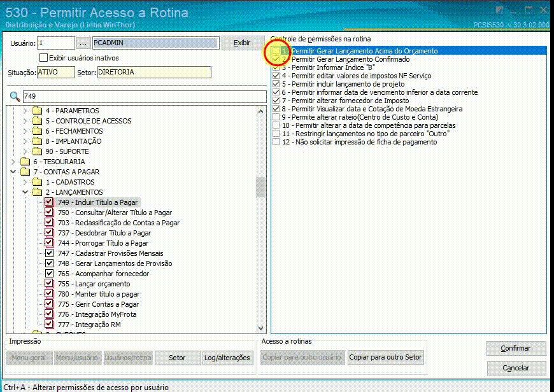554x392 pixels.
Task: Click the Situação field showing ATIVO
Action: (x=56, y=72)
